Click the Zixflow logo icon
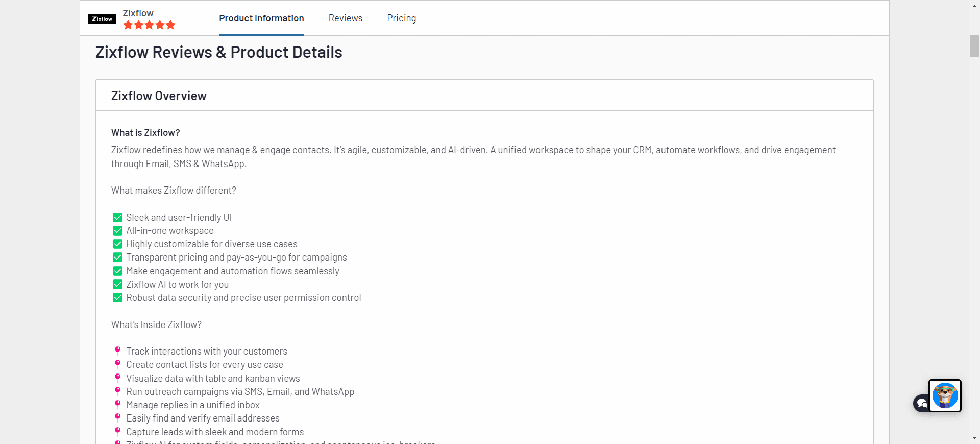980x444 pixels. tap(101, 18)
